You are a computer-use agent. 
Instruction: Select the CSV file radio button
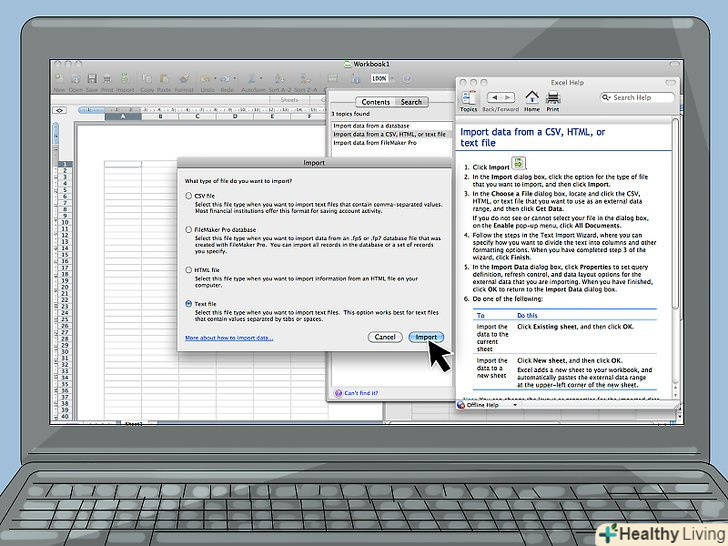pyautogui.click(x=188, y=196)
